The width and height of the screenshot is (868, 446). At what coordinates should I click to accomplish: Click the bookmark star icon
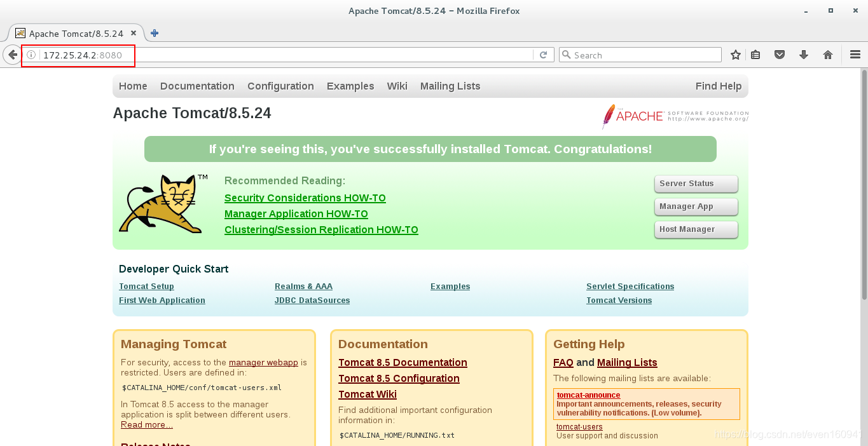pos(736,55)
